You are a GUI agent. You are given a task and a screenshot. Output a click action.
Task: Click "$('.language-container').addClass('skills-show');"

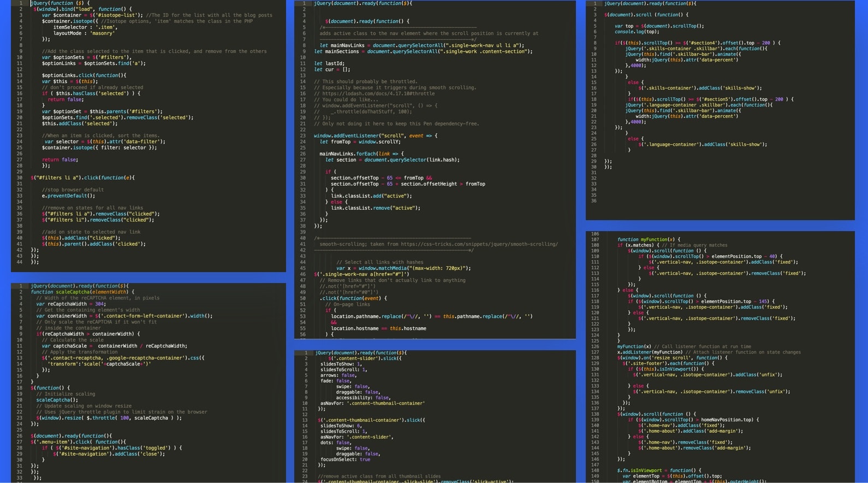703,144
